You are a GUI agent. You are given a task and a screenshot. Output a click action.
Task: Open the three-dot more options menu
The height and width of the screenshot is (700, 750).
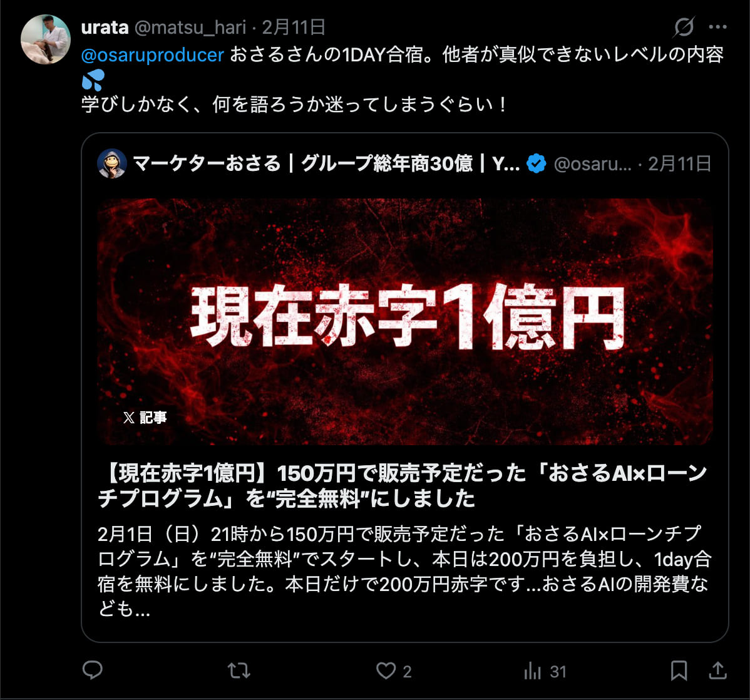(718, 27)
